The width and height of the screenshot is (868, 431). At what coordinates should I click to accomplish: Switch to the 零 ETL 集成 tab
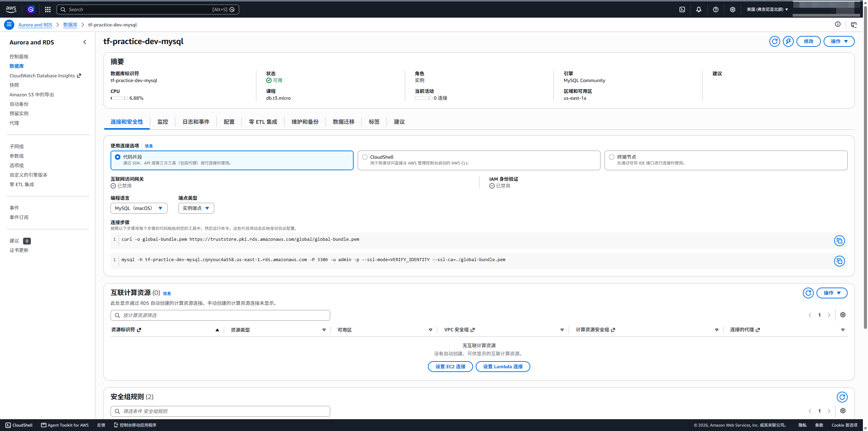263,122
